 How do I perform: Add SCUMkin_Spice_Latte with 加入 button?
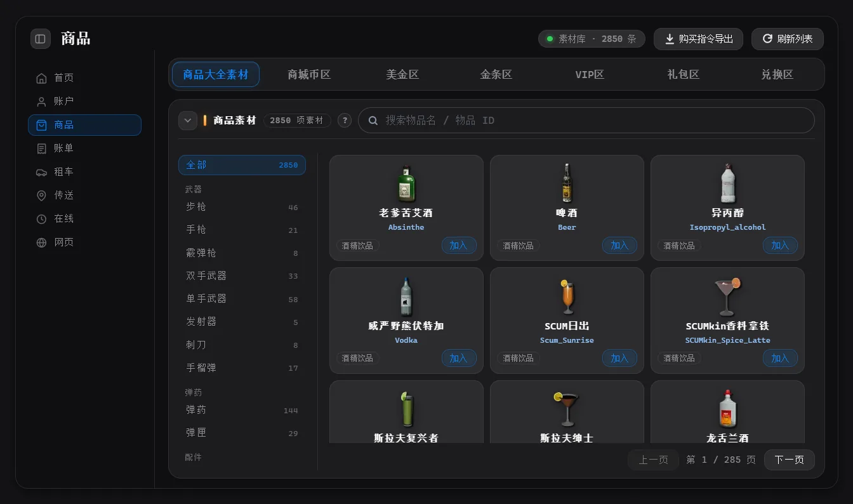click(x=780, y=358)
